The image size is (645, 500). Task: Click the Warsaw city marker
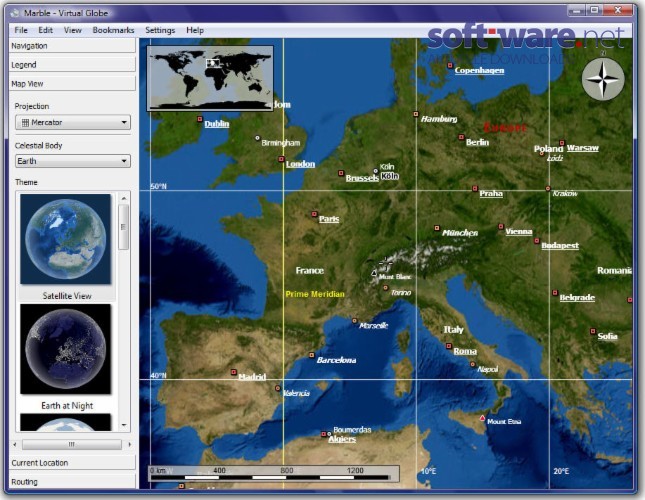coord(562,143)
